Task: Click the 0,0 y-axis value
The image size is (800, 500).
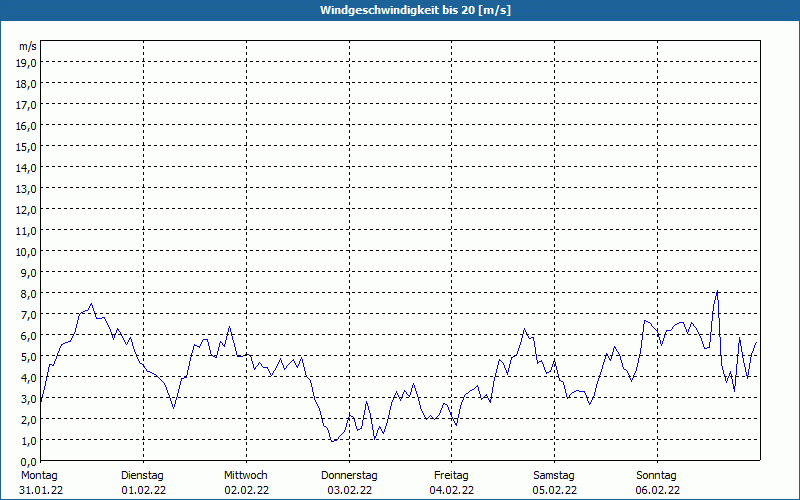Action: (28, 462)
